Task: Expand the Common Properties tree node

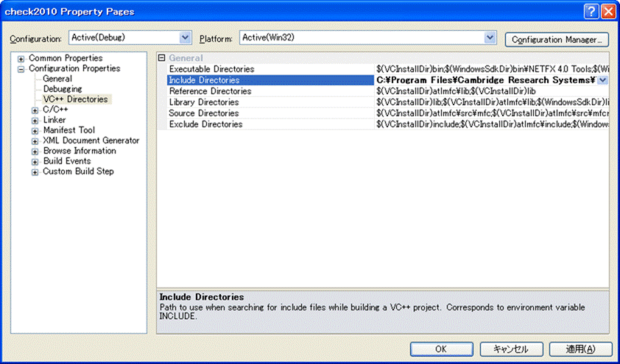Action: click(x=21, y=59)
